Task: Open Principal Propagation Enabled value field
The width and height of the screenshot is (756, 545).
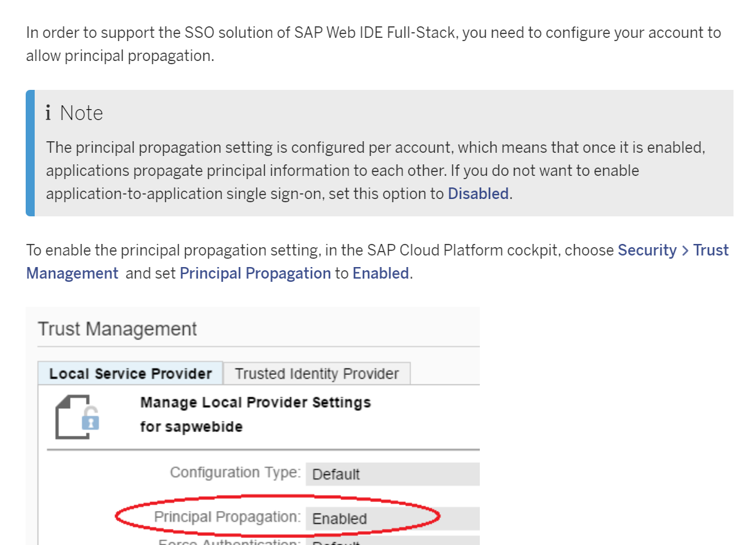Action: pyautogui.click(x=392, y=519)
